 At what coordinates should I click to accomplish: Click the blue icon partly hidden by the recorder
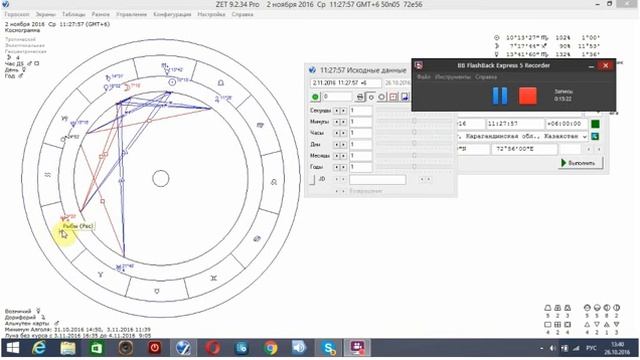tap(404, 97)
